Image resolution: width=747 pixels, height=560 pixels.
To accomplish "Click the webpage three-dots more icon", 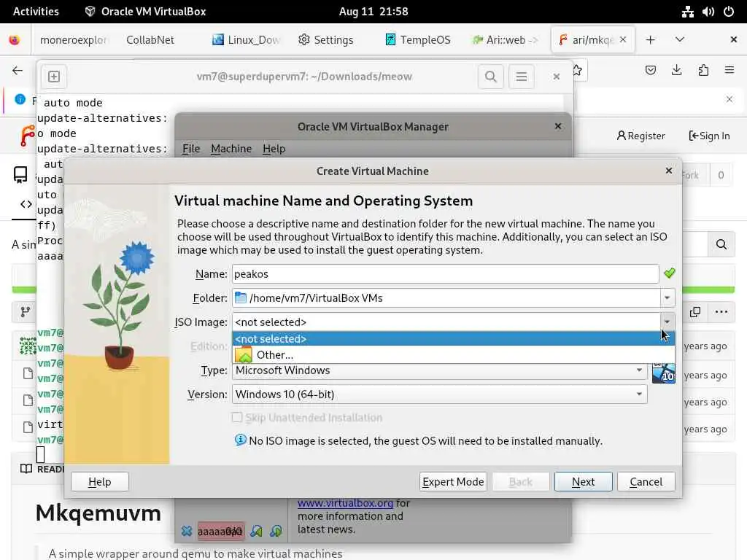I will click(x=721, y=312).
